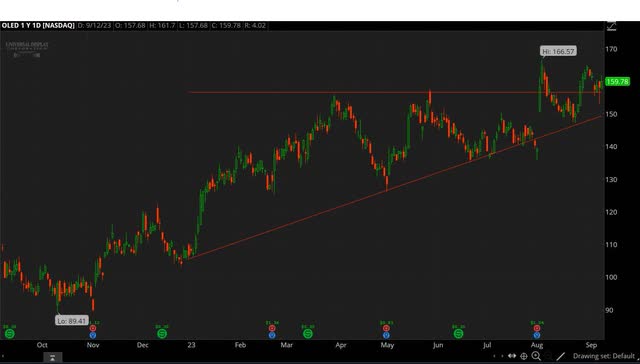The image size is (640, 364).
Task: Click the Nov time axis label
Action: pos(93,345)
